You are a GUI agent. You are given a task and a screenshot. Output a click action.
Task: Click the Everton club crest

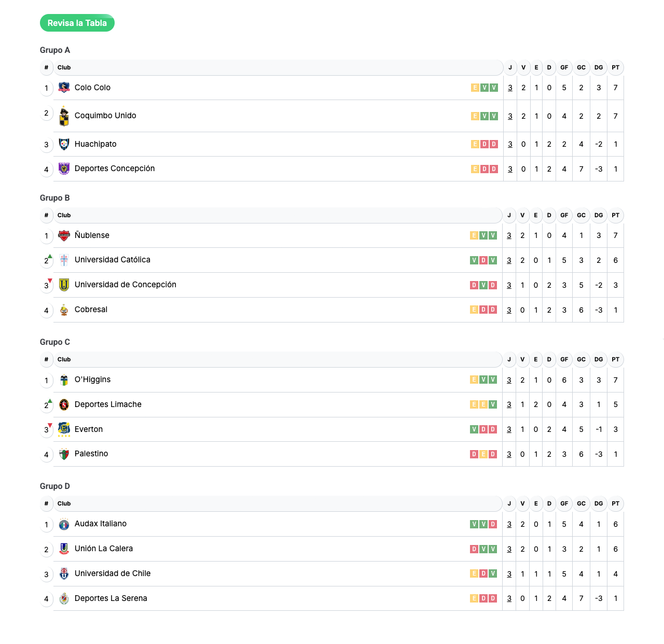64,429
